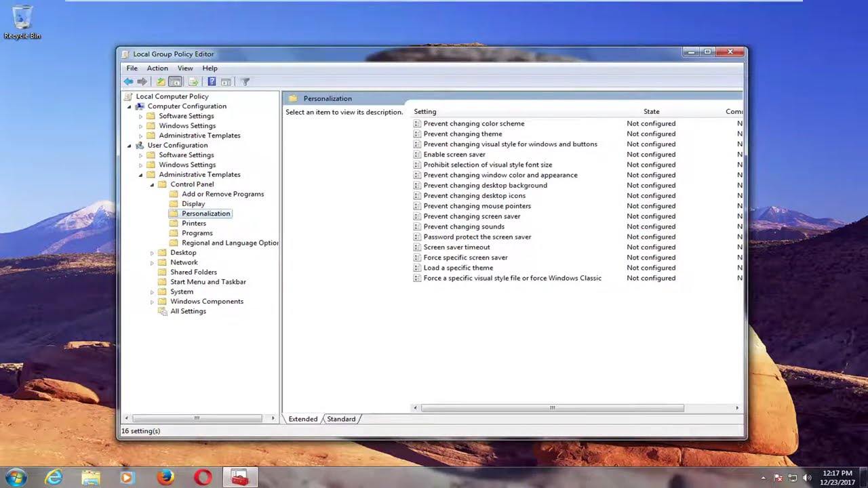Open the Windows Start button
The height and width of the screenshot is (488, 868).
pyautogui.click(x=16, y=477)
